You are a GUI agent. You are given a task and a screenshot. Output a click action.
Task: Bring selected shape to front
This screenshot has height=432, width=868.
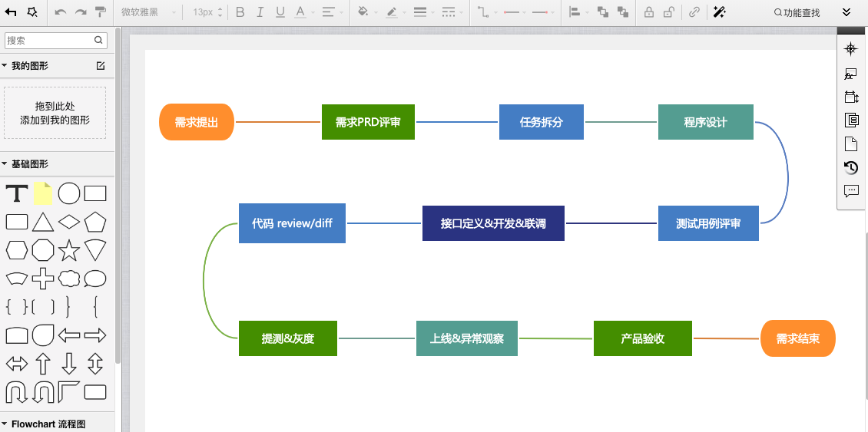coord(603,12)
